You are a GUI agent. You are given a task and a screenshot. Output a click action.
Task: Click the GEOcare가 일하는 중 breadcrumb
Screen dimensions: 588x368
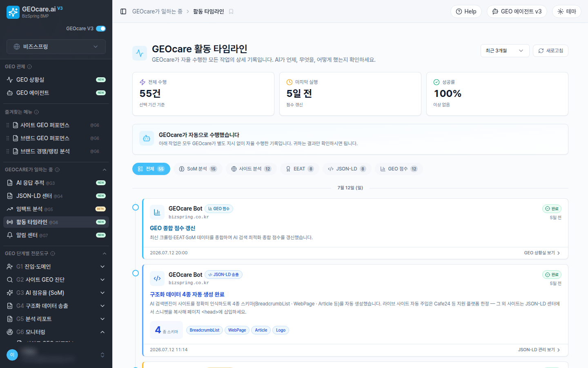tap(157, 11)
